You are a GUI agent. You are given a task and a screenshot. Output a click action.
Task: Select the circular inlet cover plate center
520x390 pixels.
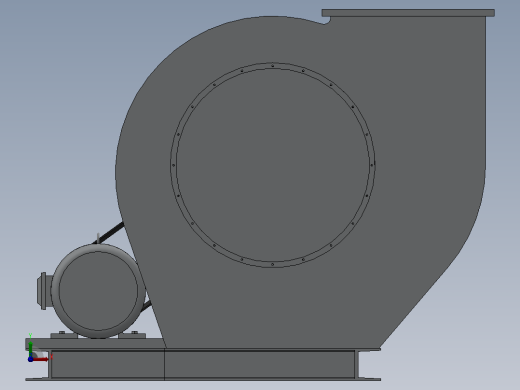[273, 165]
